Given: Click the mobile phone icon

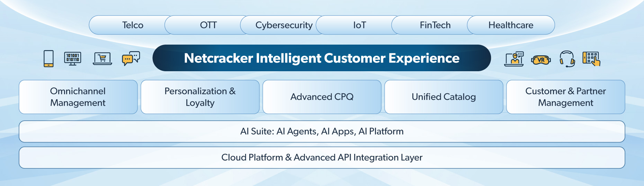Looking at the screenshot, I should 49,58.
